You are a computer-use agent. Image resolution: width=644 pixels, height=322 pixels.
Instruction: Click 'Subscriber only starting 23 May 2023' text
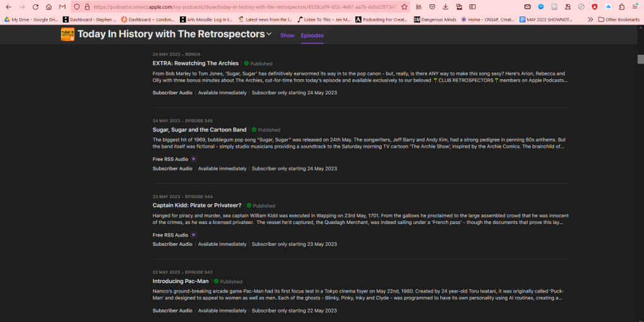point(294,244)
